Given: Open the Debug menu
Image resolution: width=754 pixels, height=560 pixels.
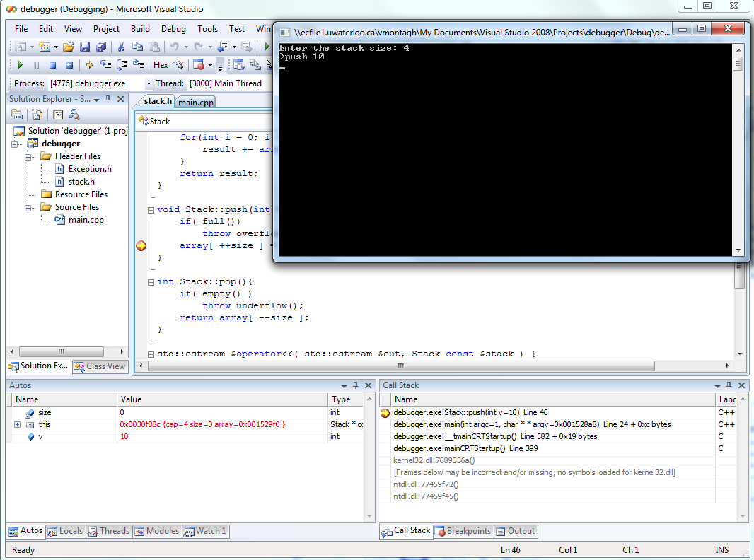Looking at the screenshot, I should pos(173,29).
